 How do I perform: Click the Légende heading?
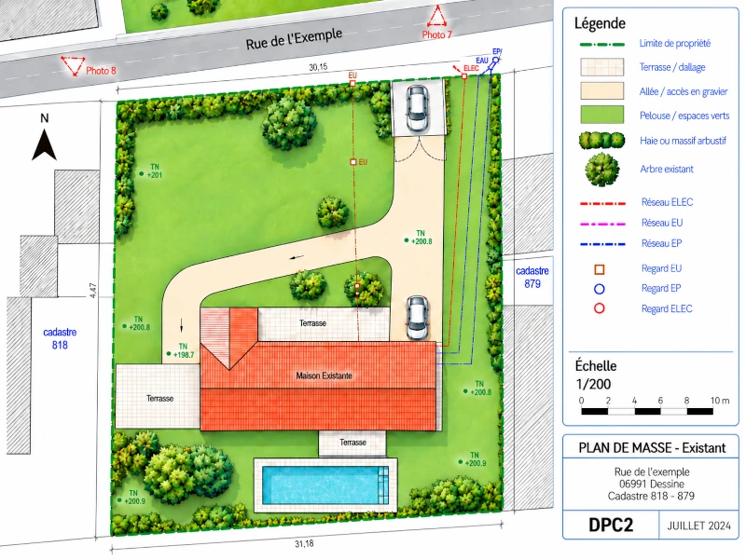[x=600, y=22]
